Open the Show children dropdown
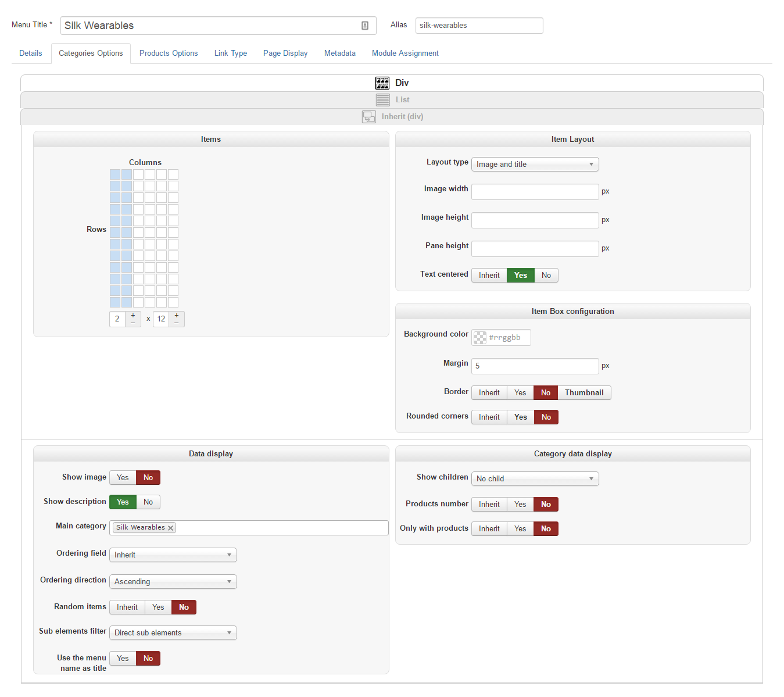Viewport: 784px width, 697px height. tap(535, 479)
